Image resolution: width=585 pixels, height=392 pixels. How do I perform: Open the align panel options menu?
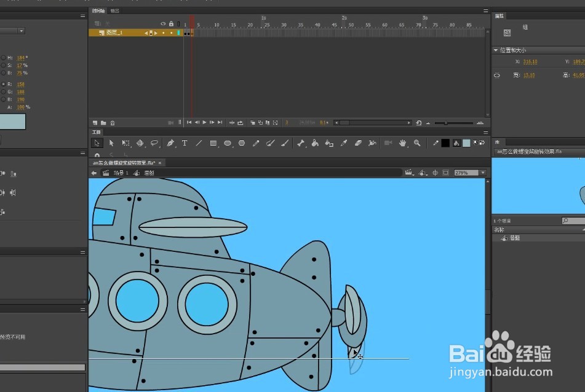83,153
